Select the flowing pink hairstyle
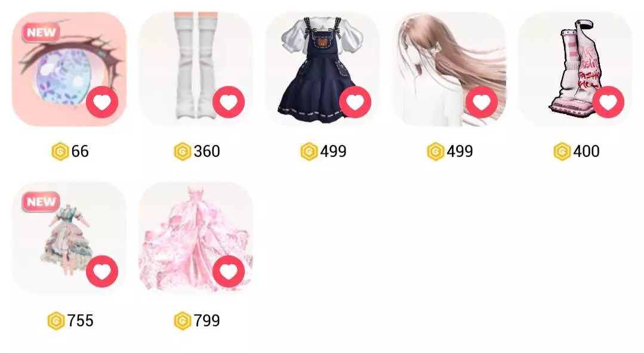644x353 pixels. [449, 69]
